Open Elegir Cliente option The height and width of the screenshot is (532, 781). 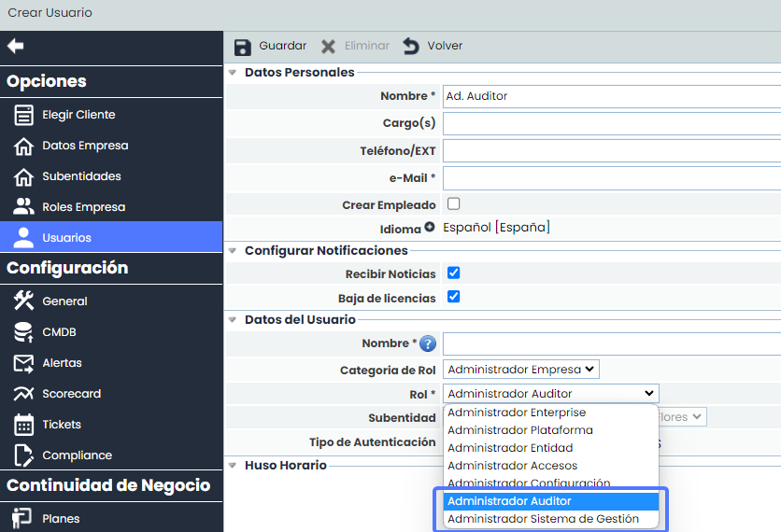[x=78, y=115]
